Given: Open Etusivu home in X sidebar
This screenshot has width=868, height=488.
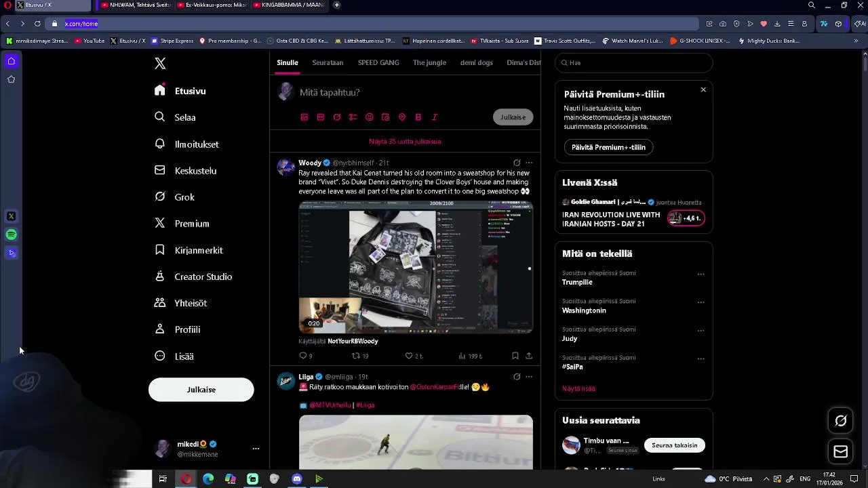Looking at the screenshot, I should click(x=180, y=91).
